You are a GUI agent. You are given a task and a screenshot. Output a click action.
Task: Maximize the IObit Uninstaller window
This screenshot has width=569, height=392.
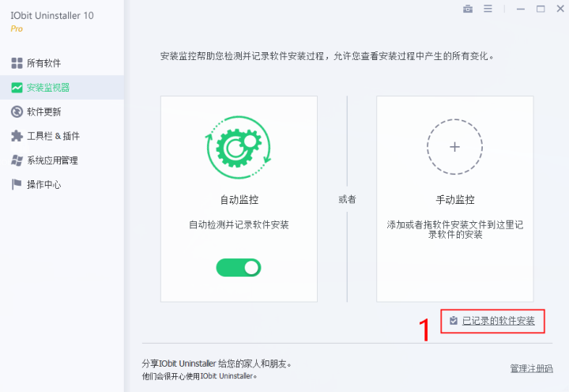(541, 9)
